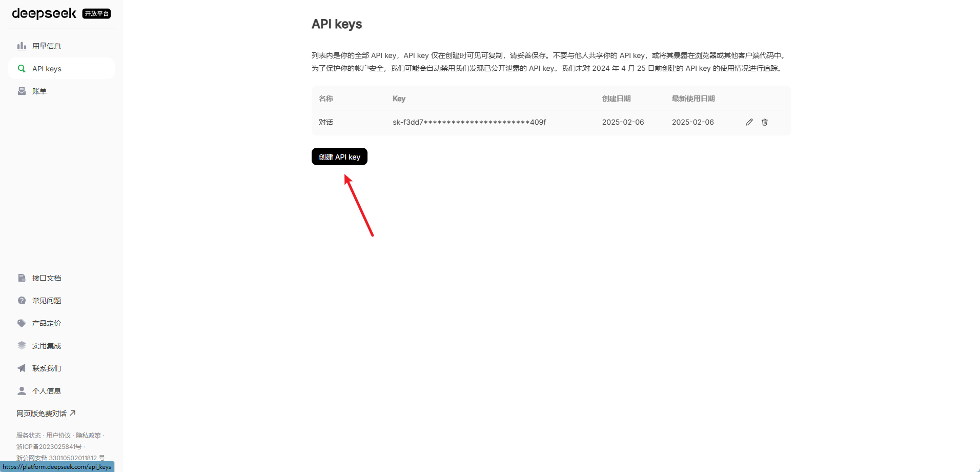Click the 账单 envelope icon
980x472 pixels.
(22, 91)
